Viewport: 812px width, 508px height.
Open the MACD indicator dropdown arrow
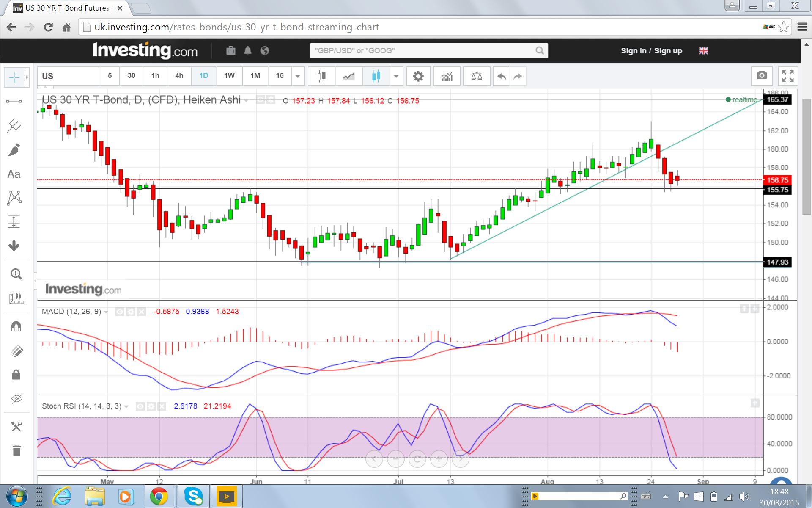[106, 312]
